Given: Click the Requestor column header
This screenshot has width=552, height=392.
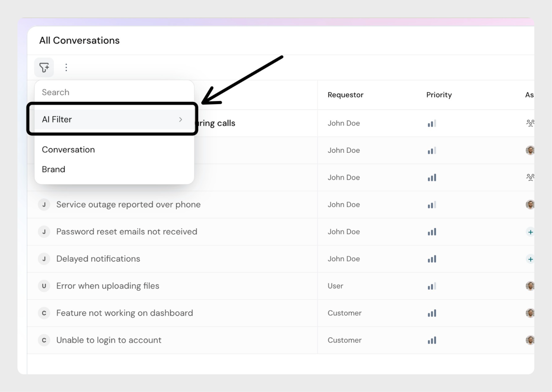Looking at the screenshot, I should (345, 95).
